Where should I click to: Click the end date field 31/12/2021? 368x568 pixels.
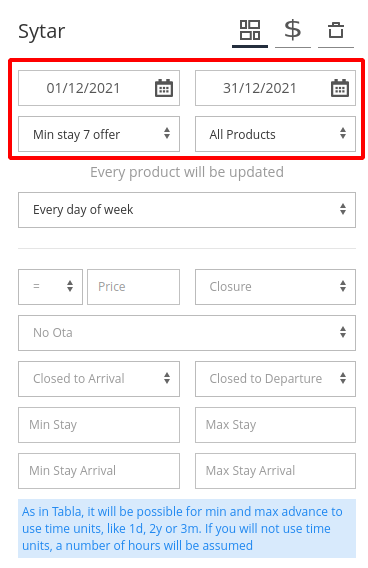[x=275, y=88]
